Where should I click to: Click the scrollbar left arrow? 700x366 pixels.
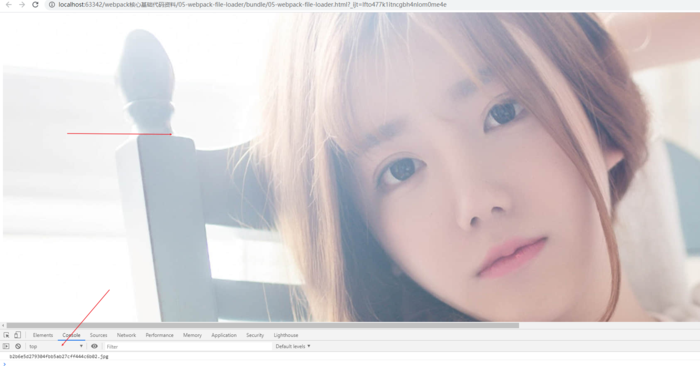(x=3, y=325)
